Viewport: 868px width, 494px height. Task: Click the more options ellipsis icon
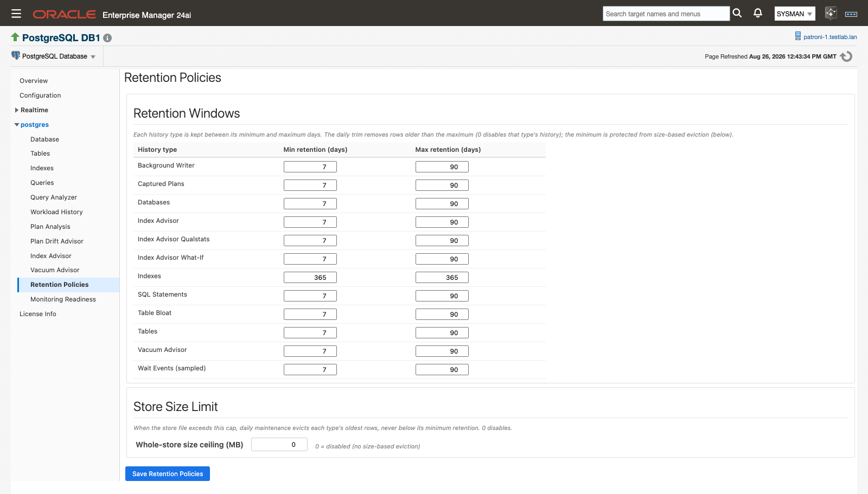[851, 14]
